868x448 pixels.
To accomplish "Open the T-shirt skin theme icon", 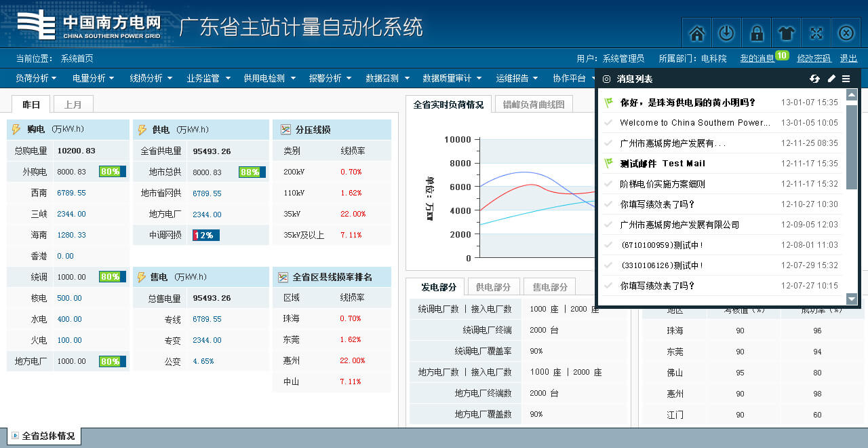I will coord(786,33).
